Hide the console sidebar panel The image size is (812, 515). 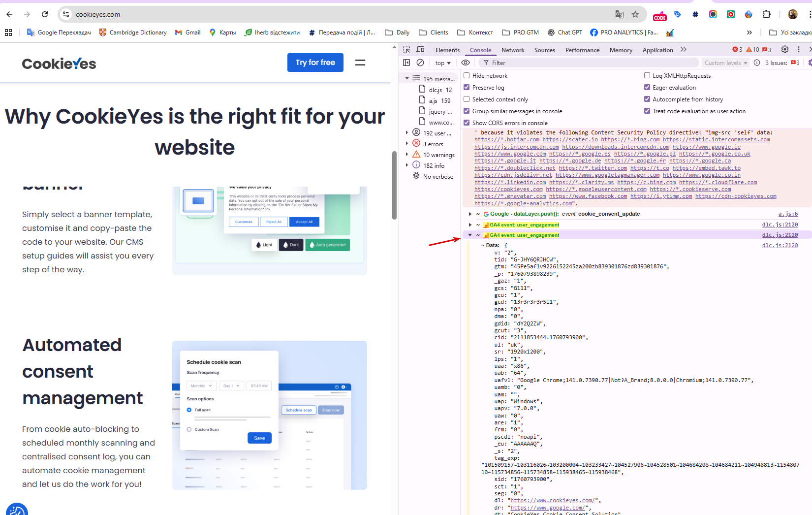[x=406, y=63]
